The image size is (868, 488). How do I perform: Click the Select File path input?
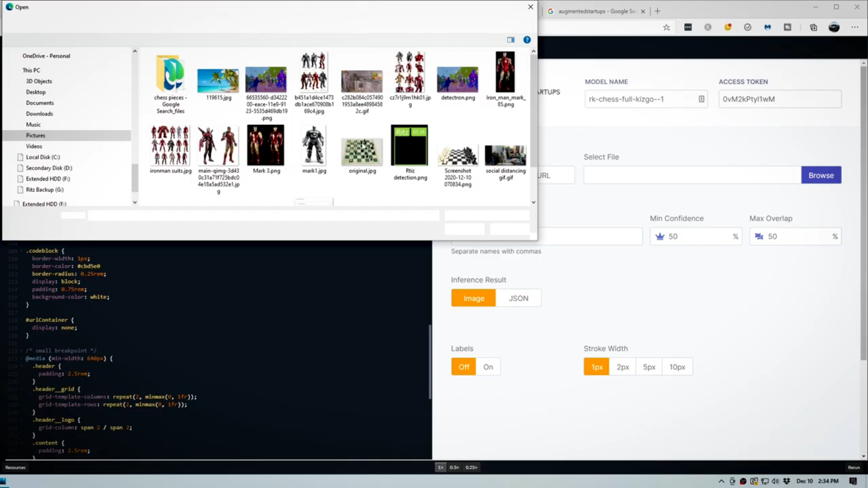pos(692,175)
